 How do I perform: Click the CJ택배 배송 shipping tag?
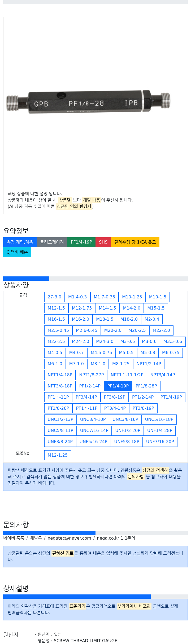tap(17, 252)
